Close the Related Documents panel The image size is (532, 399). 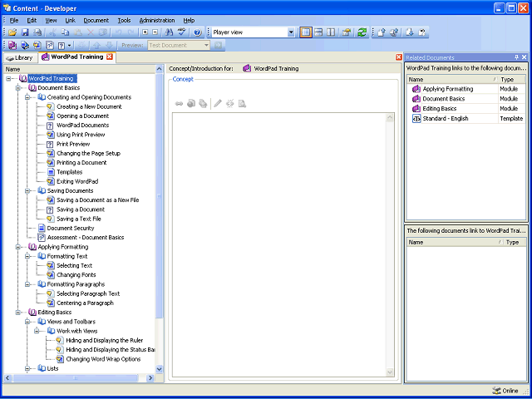pos(525,57)
